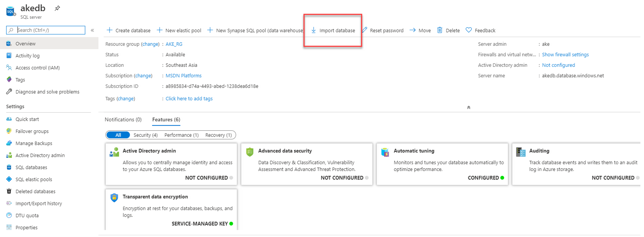Filter features by Recovery (1)
Screen dimensions: 644x237
point(218,135)
